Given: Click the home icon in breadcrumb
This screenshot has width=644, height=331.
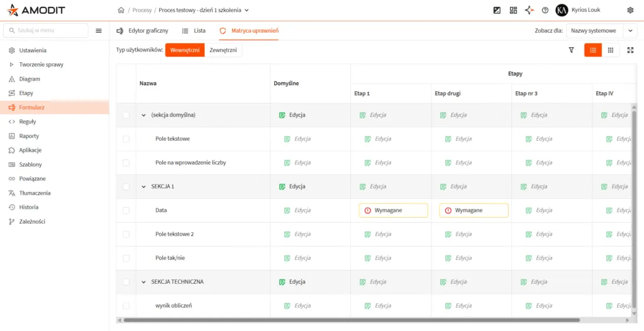Looking at the screenshot, I should point(121,10).
